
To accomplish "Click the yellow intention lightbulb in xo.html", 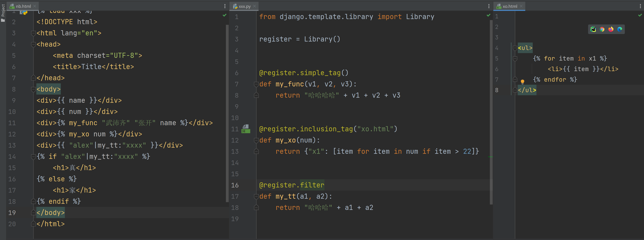I will pos(522,82).
